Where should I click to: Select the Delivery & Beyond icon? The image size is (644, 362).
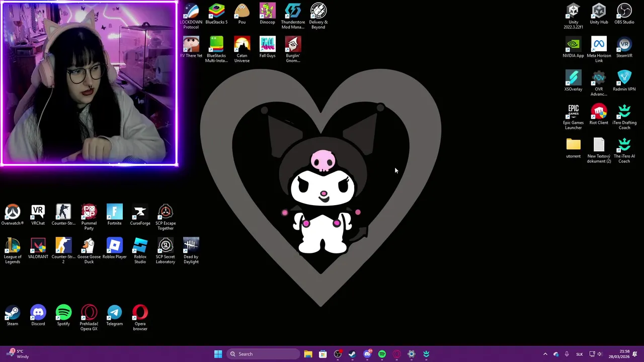point(318,16)
